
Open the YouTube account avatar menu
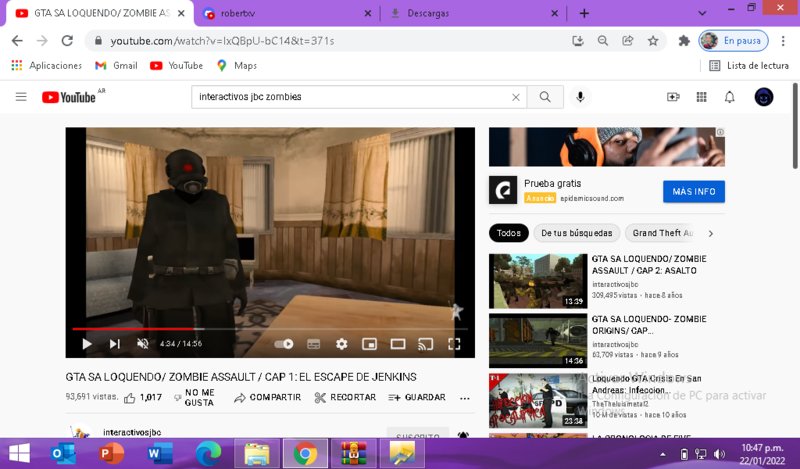(764, 97)
